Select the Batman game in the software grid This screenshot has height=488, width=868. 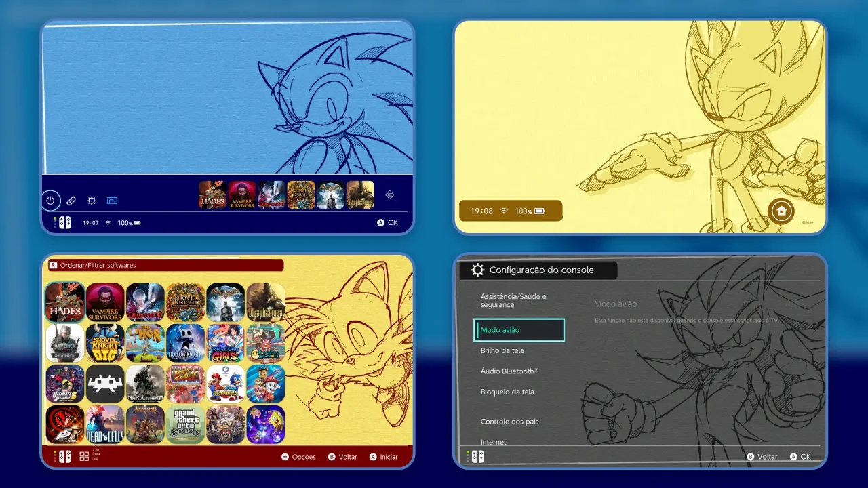226,302
